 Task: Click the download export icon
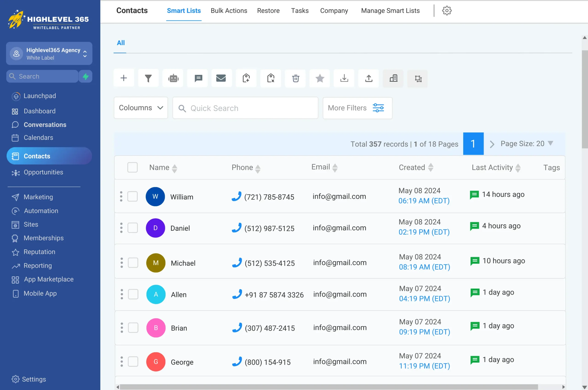pyautogui.click(x=344, y=78)
